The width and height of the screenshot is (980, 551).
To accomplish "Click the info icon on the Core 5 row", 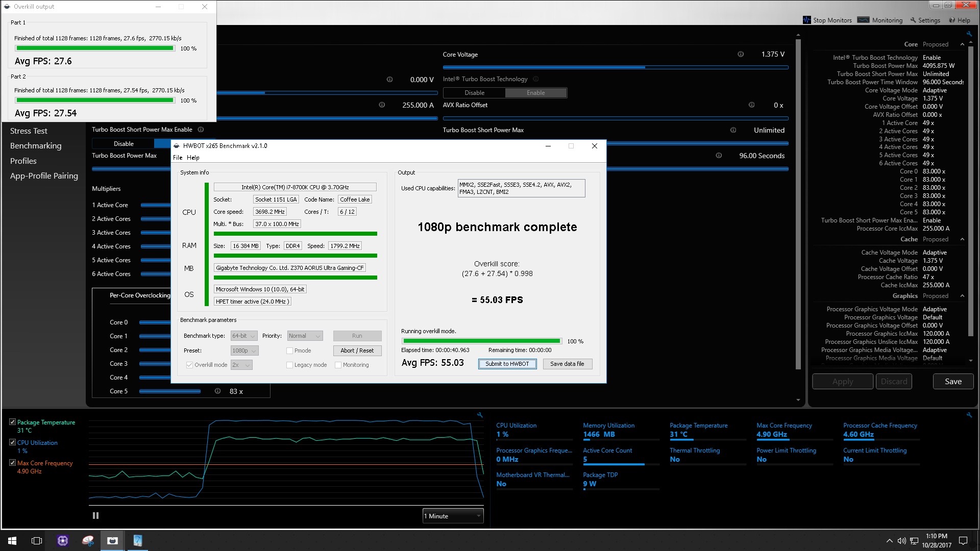I will click(x=217, y=391).
